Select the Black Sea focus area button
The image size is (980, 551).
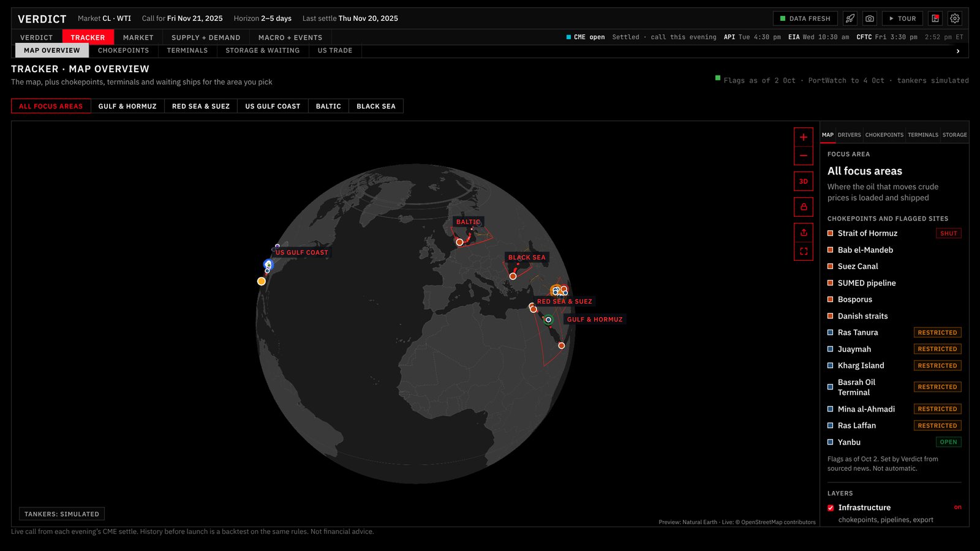tap(376, 106)
